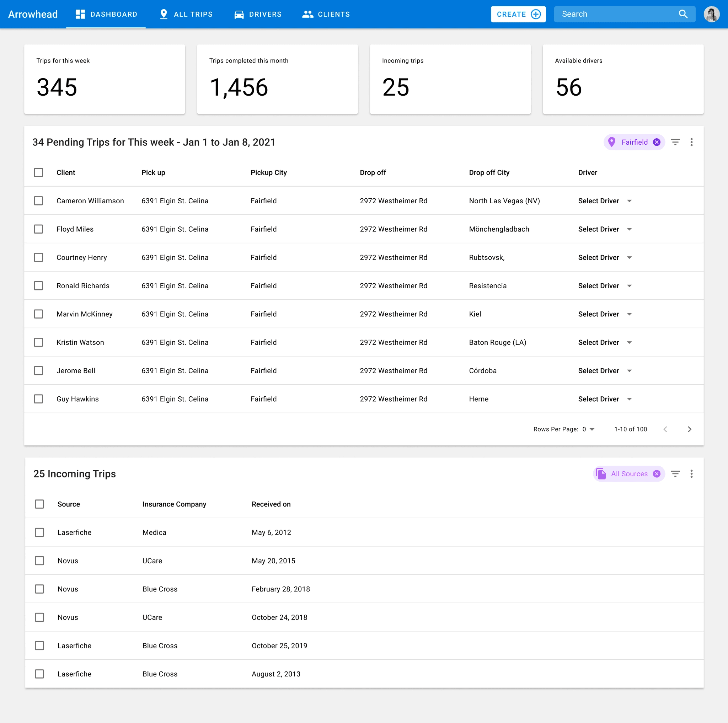Image resolution: width=728 pixels, height=723 pixels.
Task: Check the Laserfiche August 2, 2013 row
Action: click(39, 674)
